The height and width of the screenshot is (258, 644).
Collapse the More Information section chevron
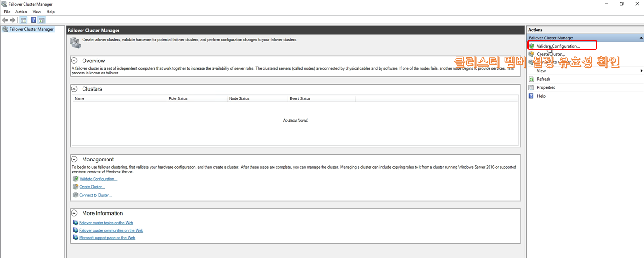tap(74, 213)
